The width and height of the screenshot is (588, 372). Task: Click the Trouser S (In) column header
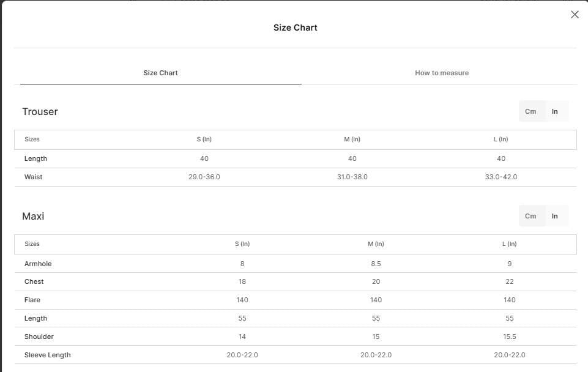click(x=204, y=139)
